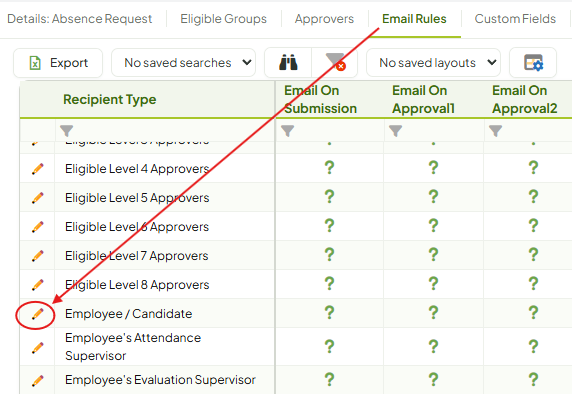
Task: Click Attendance Supervisor Email On Submission mark
Action: pos(329,347)
